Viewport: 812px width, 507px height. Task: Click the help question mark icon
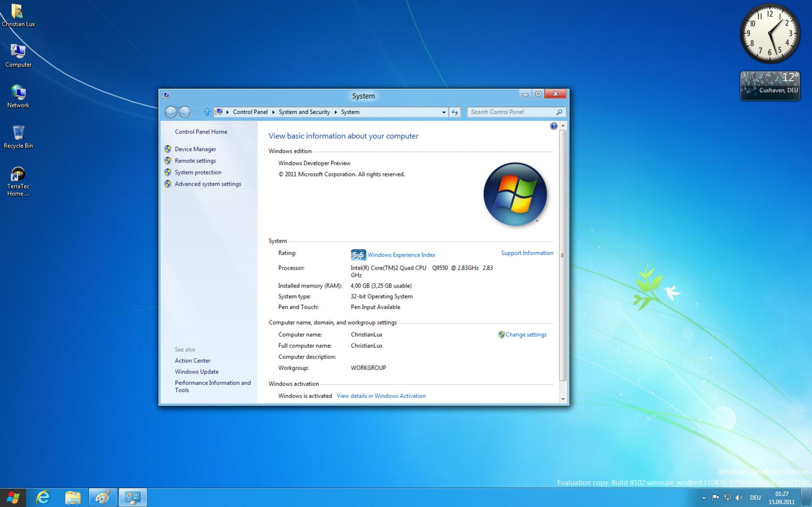click(x=554, y=126)
